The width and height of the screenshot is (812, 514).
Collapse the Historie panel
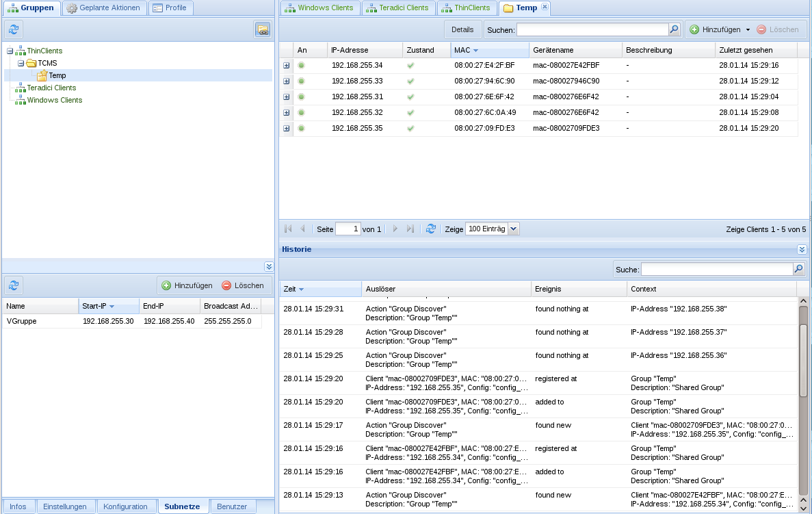pyautogui.click(x=802, y=250)
